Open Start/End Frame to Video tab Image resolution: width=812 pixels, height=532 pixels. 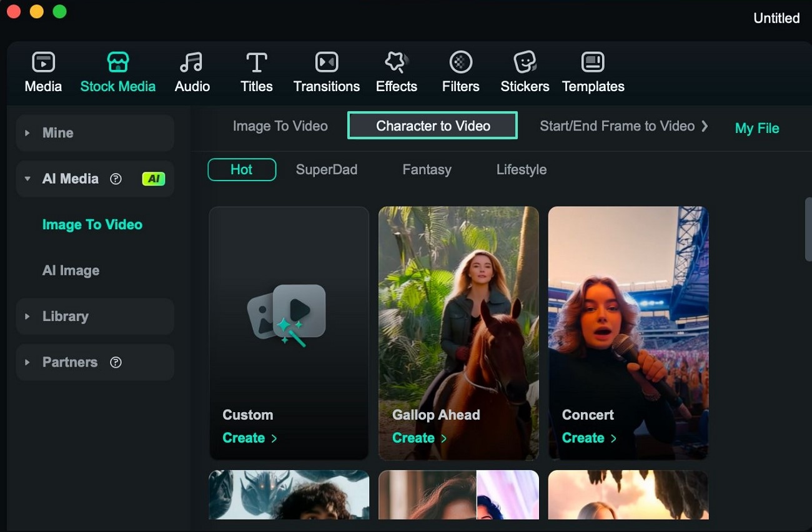pos(617,126)
